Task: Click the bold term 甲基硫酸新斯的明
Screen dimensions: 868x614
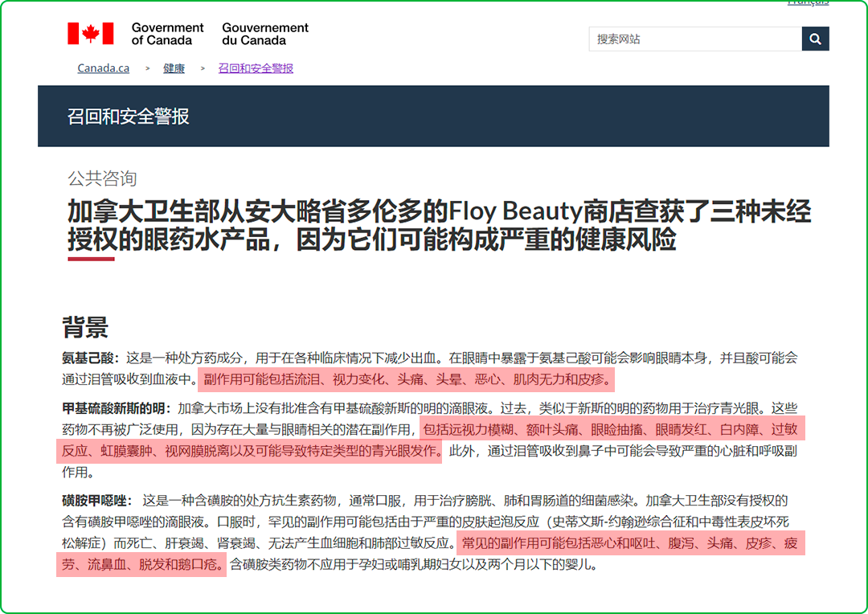Action: coord(116,407)
